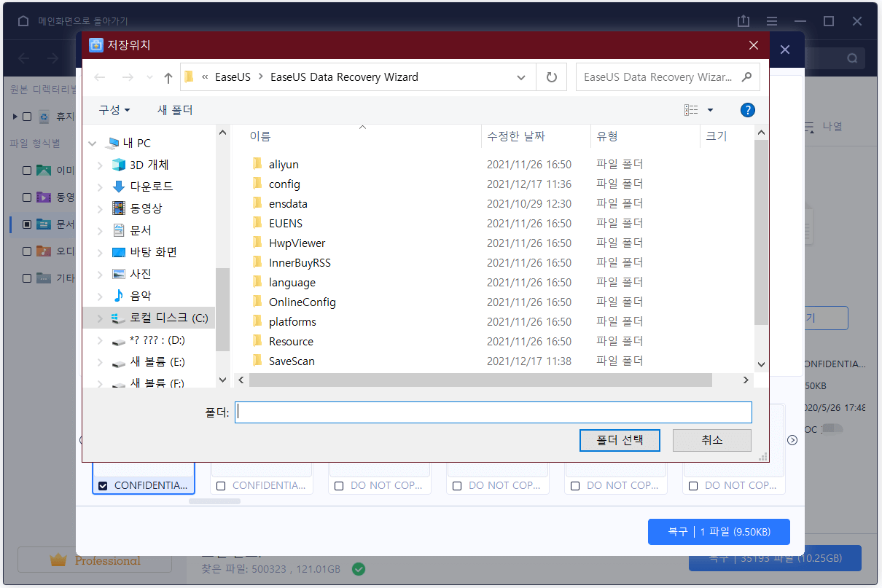Expand the 다운로드 tree node

pyautogui.click(x=100, y=187)
